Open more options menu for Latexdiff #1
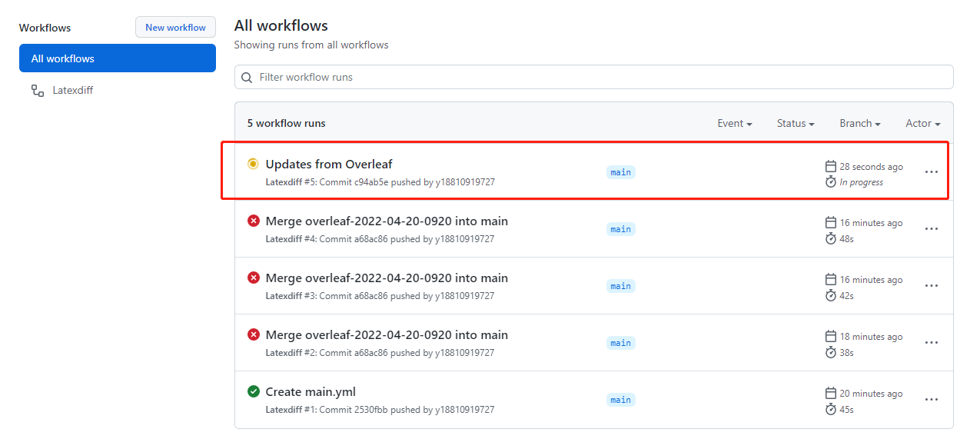The height and width of the screenshot is (439, 980). [x=932, y=400]
